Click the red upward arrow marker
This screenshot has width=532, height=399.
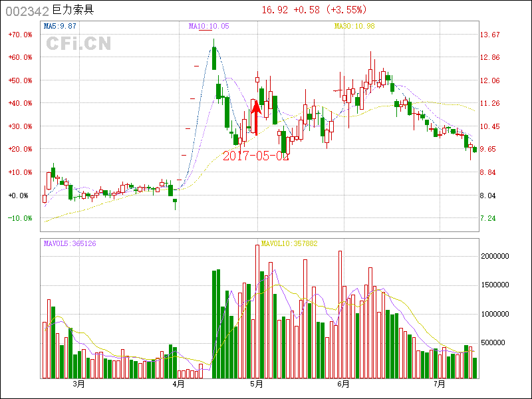(256, 116)
